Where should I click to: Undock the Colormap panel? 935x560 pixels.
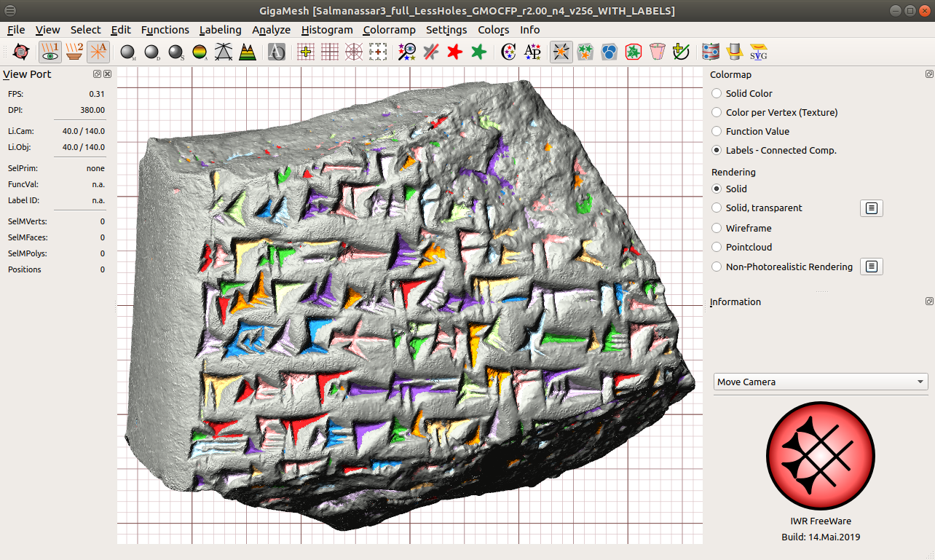pos(929,74)
